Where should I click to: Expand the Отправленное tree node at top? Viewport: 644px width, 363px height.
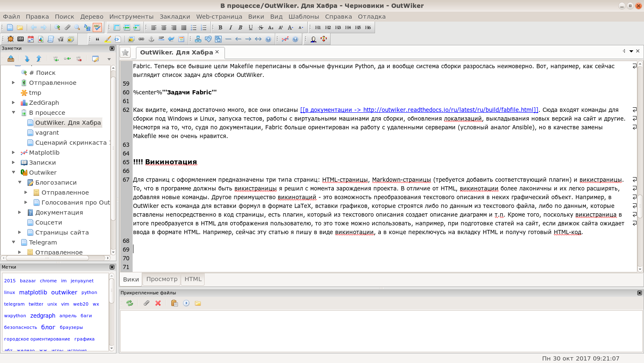pos(13,83)
